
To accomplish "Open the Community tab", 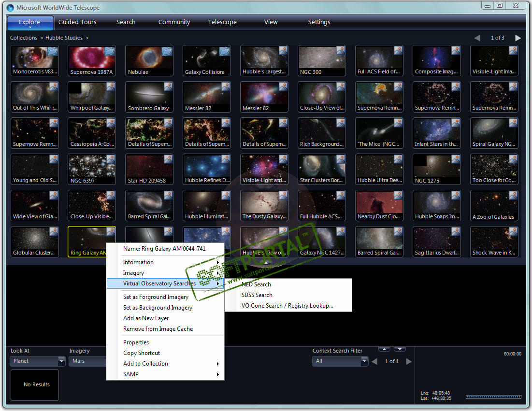I will tap(174, 22).
